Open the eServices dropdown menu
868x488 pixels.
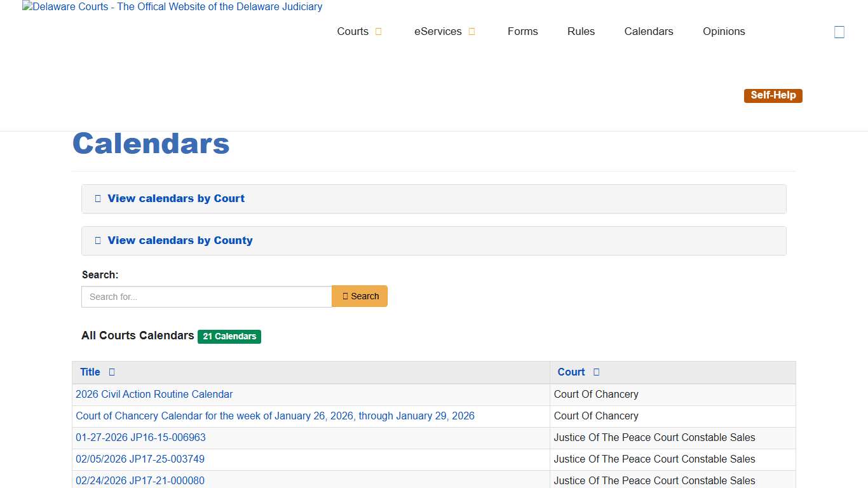click(x=438, y=31)
